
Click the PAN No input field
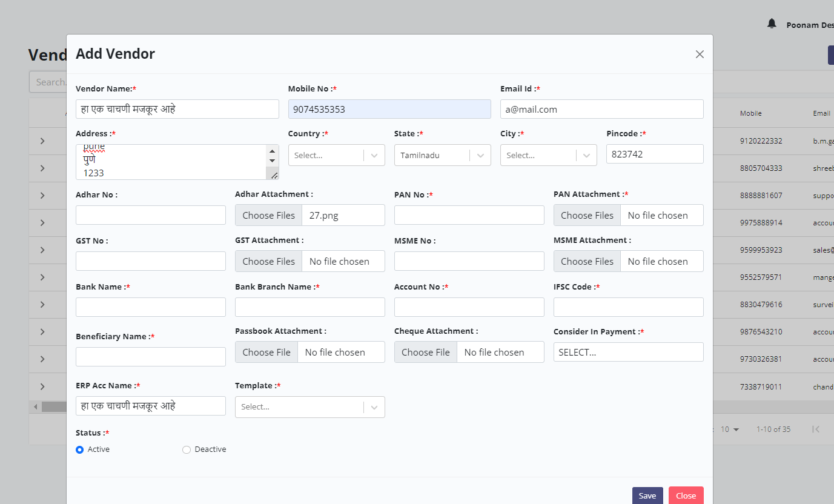coord(469,215)
